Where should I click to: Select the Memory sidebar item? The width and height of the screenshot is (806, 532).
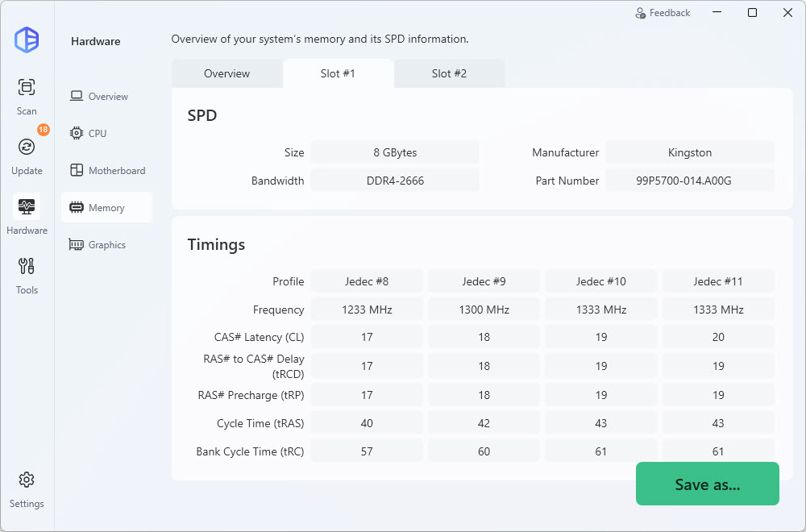106,208
